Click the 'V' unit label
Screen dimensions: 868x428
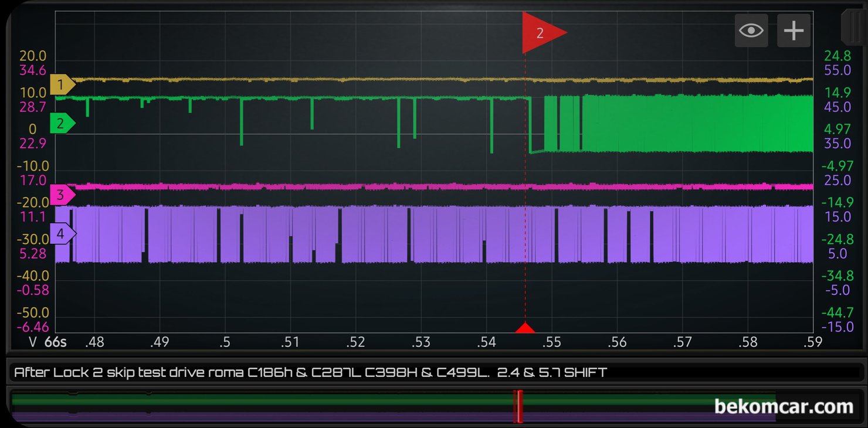[x=33, y=342]
